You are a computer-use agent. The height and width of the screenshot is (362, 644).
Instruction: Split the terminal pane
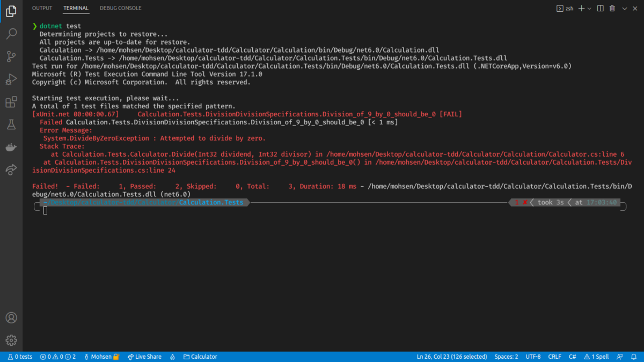click(600, 9)
